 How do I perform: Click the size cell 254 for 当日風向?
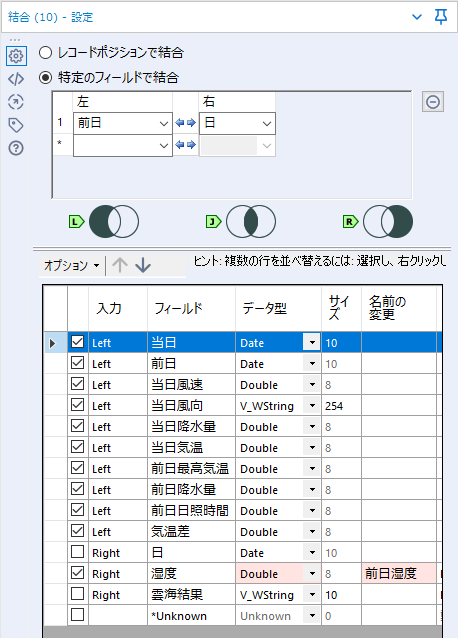pyautogui.click(x=341, y=406)
